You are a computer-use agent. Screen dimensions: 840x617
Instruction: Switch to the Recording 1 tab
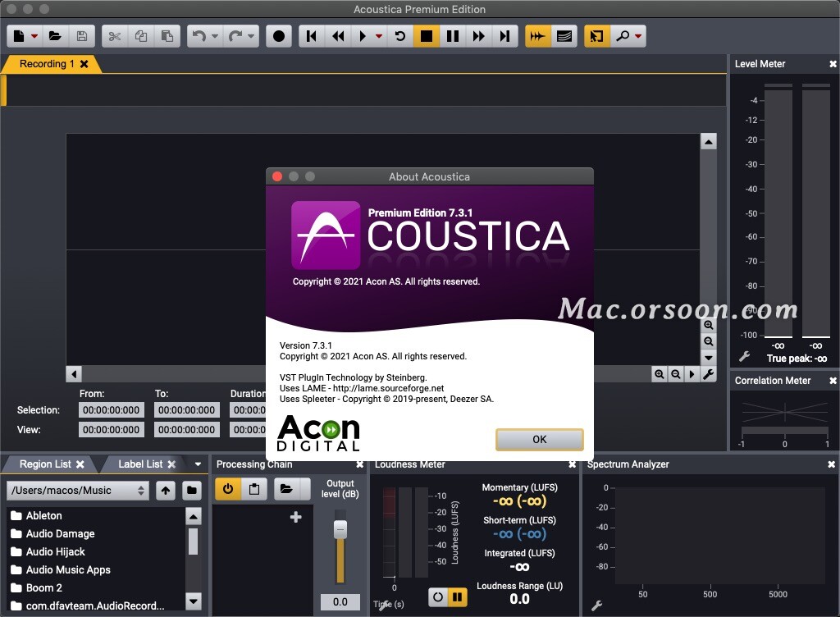tap(47, 64)
